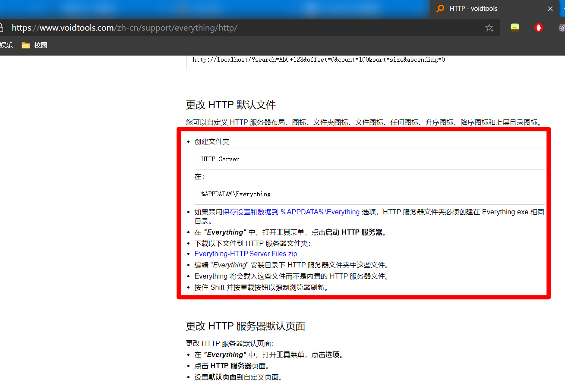Image resolution: width=565 pixels, height=392 pixels.
Task: Download Everything-HTTP.Server.Files.zip
Action: pos(246,254)
